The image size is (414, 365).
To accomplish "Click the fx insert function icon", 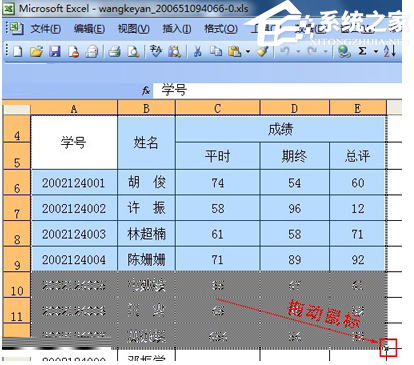I will [x=146, y=90].
